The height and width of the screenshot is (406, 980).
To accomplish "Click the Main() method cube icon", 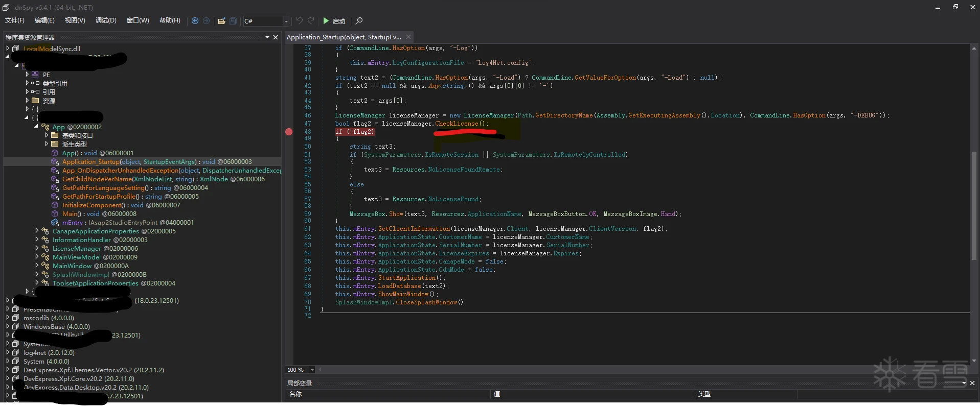I will tap(55, 214).
